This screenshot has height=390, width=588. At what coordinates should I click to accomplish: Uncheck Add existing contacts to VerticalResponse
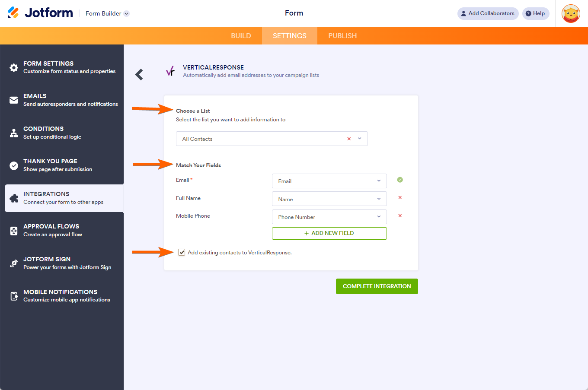tap(182, 253)
